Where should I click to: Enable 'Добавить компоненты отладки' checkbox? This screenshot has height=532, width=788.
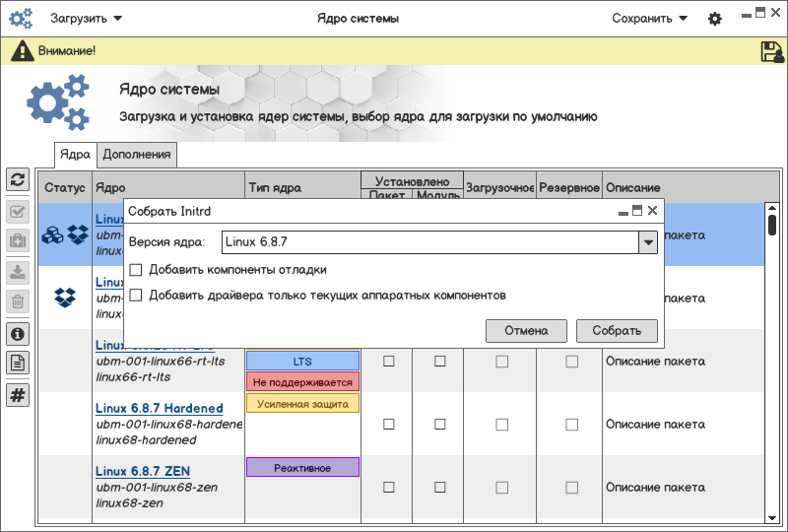click(x=136, y=270)
